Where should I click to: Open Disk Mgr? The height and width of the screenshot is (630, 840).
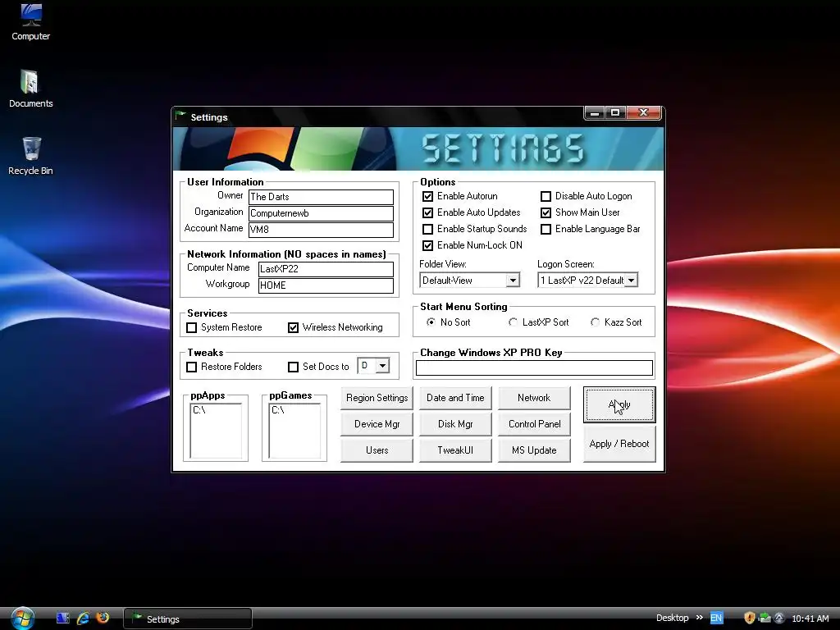pos(455,424)
